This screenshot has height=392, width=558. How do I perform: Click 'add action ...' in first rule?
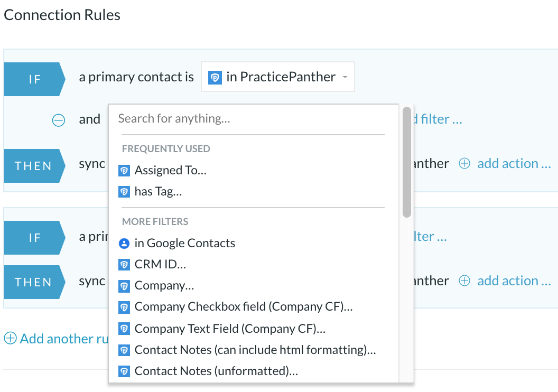[514, 164]
